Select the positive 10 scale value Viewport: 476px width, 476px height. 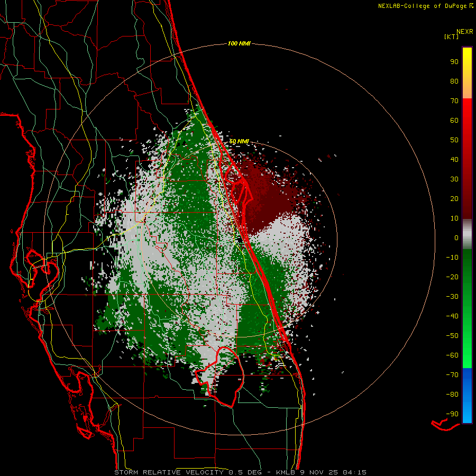tap(454, 218)
